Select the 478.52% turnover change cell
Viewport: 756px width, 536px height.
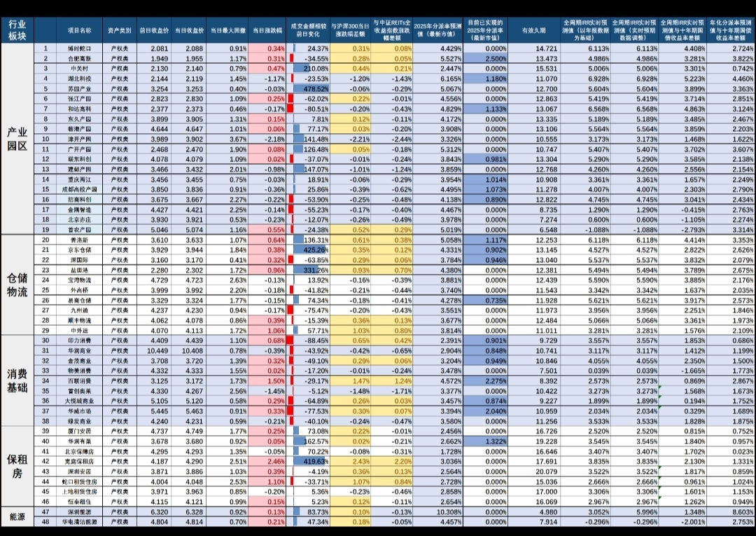pyautogui.click(x=308, y=89)
